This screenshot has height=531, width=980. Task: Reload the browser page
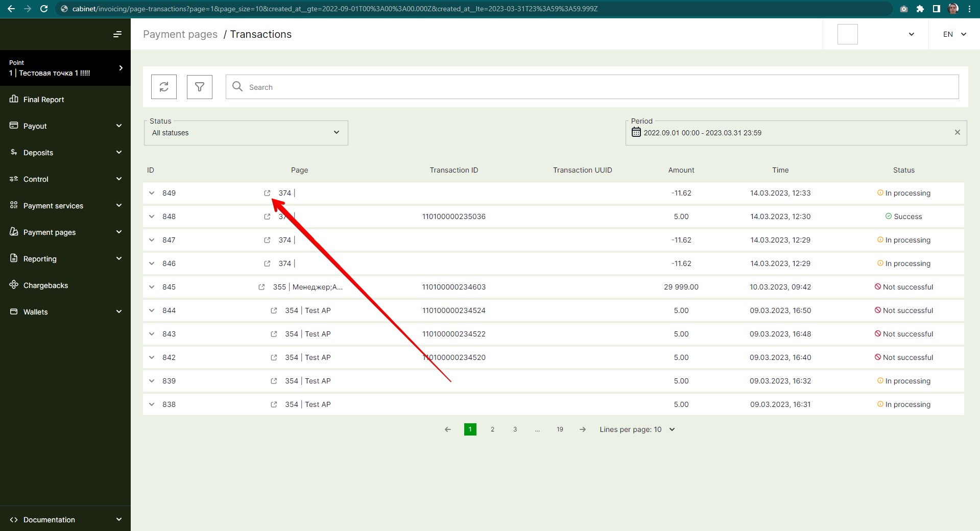pyautogui.click(x=44, y=9)
